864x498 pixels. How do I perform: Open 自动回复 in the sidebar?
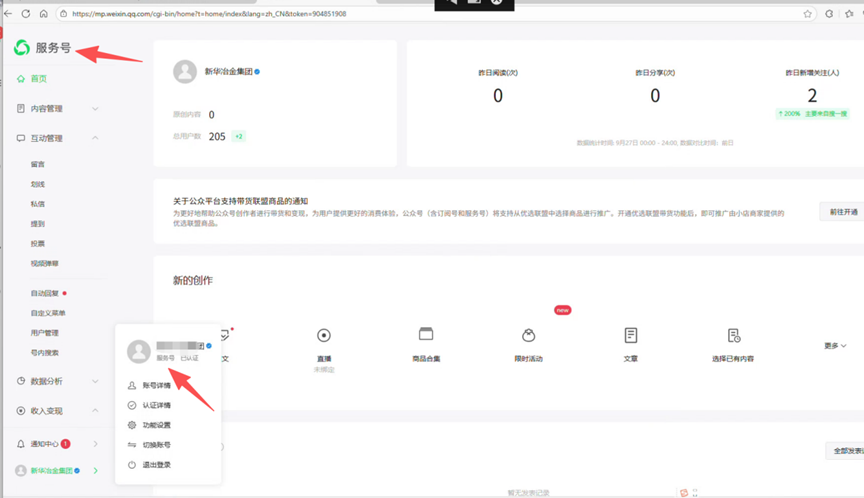pyautogui.click(x=45, y=293)
